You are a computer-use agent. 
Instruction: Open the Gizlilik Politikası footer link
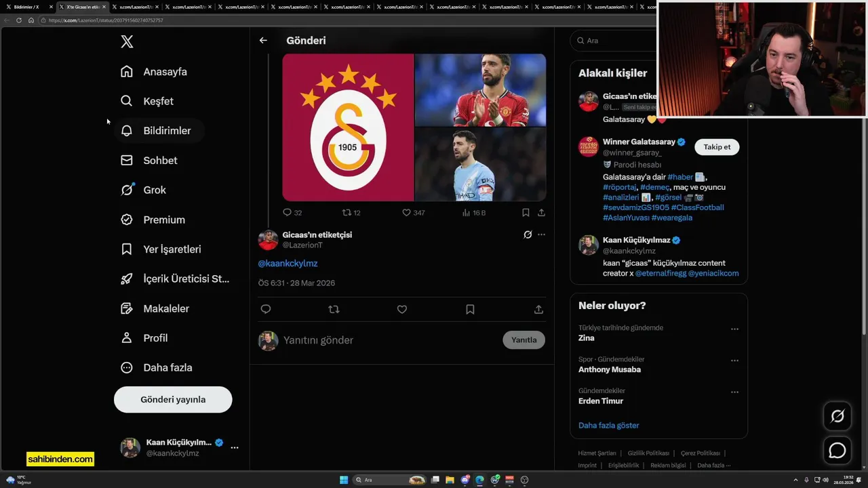(x=648, y=453)
